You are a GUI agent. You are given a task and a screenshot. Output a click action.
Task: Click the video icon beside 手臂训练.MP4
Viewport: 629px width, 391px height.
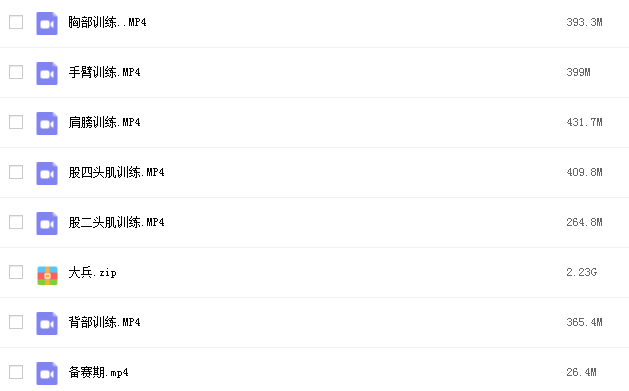(x=47, y=73)
